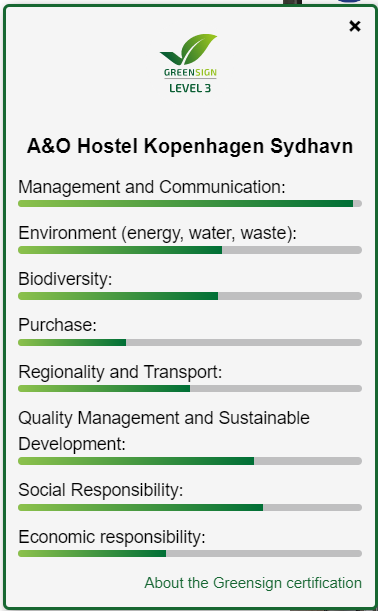Click the Economic responsibility label
378x611 pixels.
[111, 537]
